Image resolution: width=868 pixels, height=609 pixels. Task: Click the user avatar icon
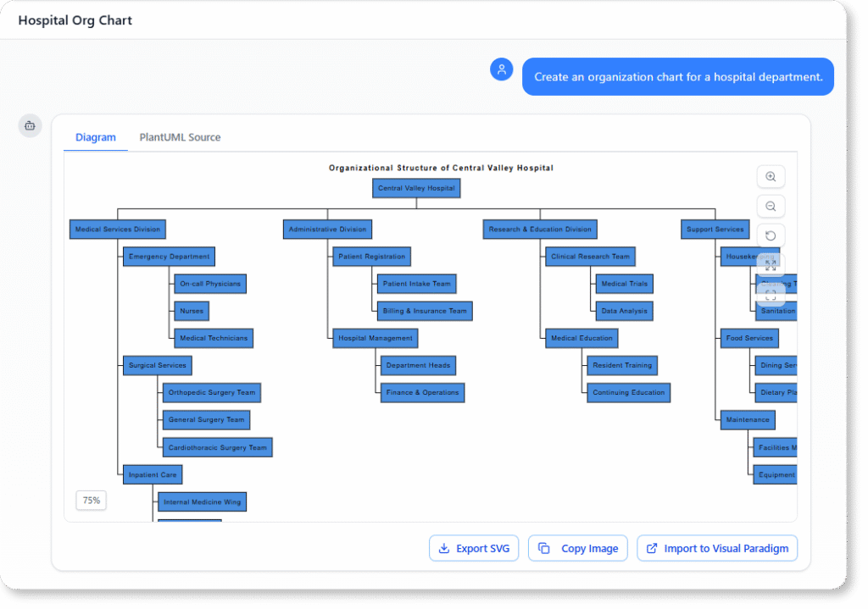pyautogui.click(x=502, y=69)
